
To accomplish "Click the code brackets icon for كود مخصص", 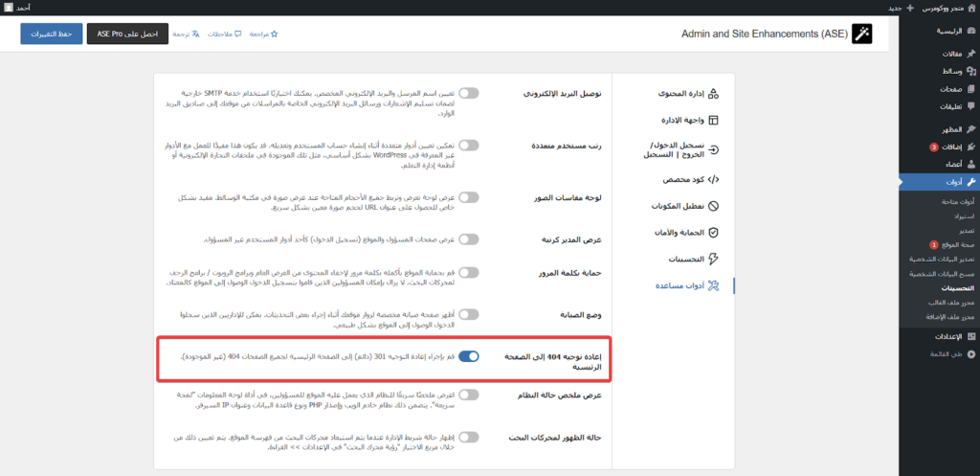I will [714, 179].
